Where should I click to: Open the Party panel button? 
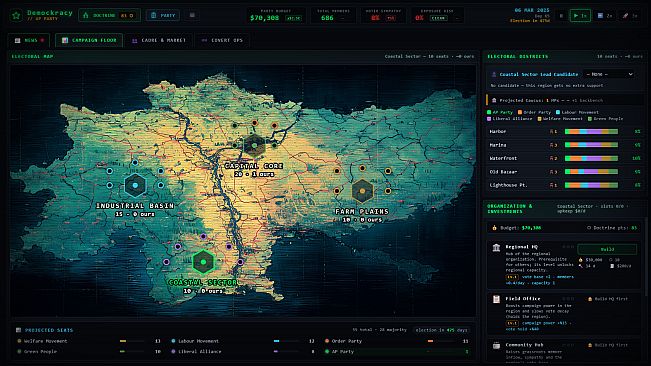[163, 15]
